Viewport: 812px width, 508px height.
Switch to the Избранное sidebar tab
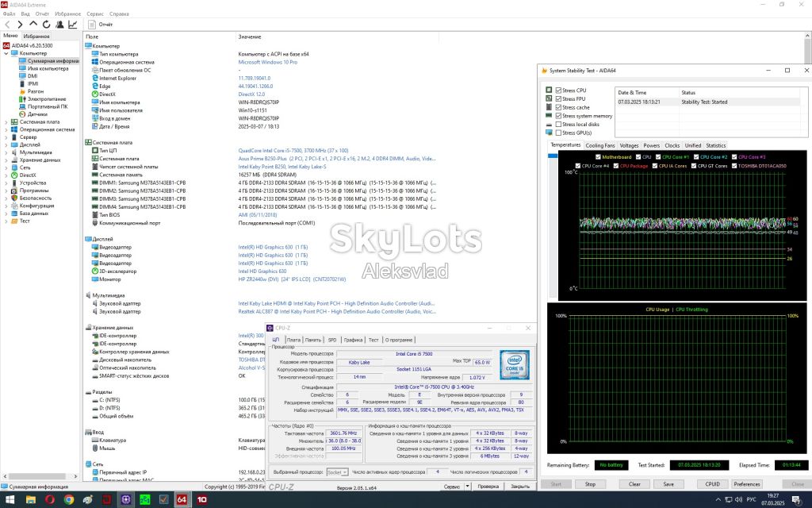click(36, 37)
